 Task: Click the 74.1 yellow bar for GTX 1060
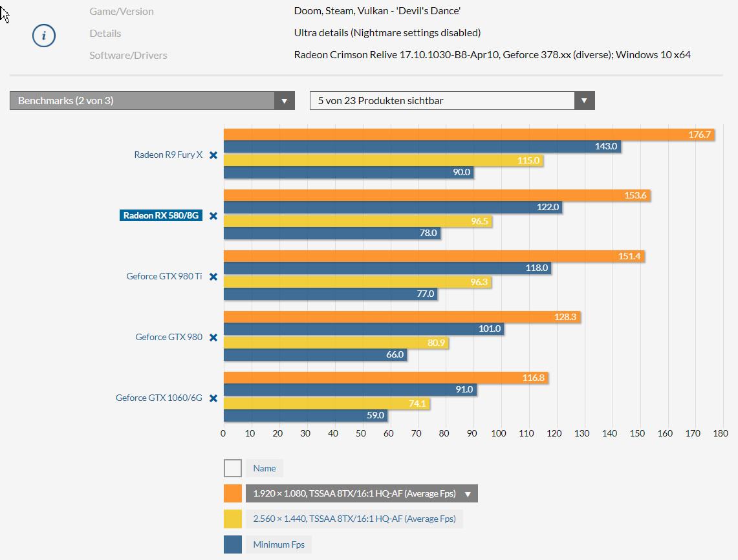click(x=327, y=404)
